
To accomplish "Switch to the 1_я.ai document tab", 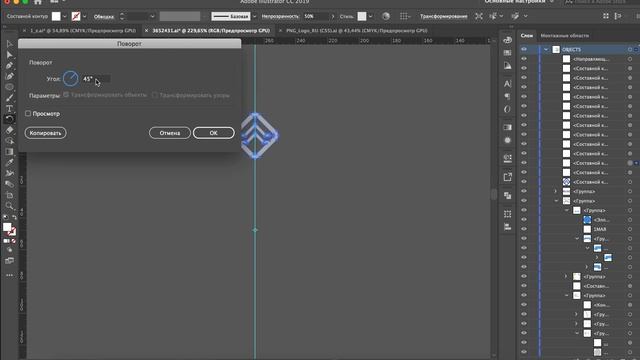I will [82, 31].
